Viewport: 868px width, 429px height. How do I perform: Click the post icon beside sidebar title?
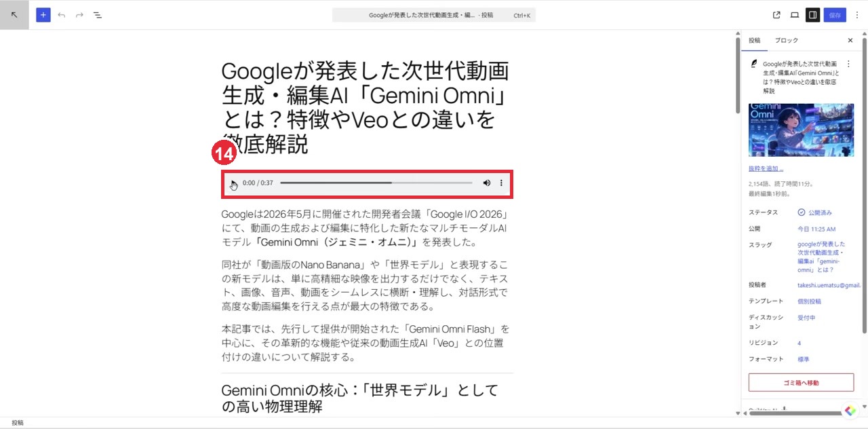pyautogui.click(x=753, y=64)
